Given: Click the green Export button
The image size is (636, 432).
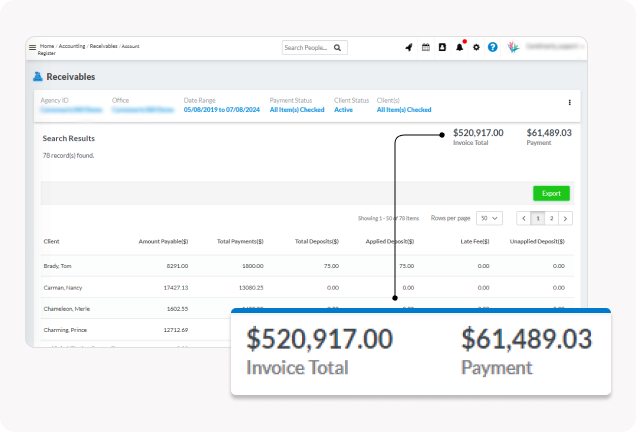Looking at the screenshot, I should (551, 193).
